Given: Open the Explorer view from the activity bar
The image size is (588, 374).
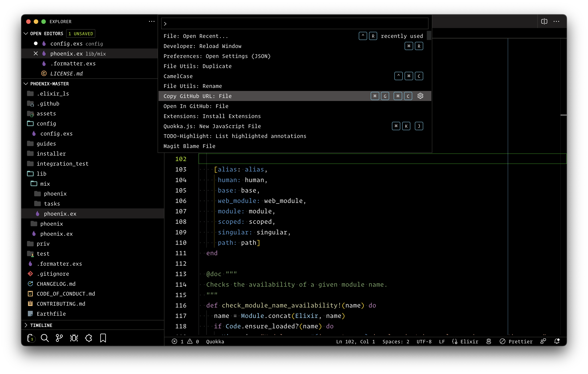Looking at the screenshot, I should tap(31, 338).
